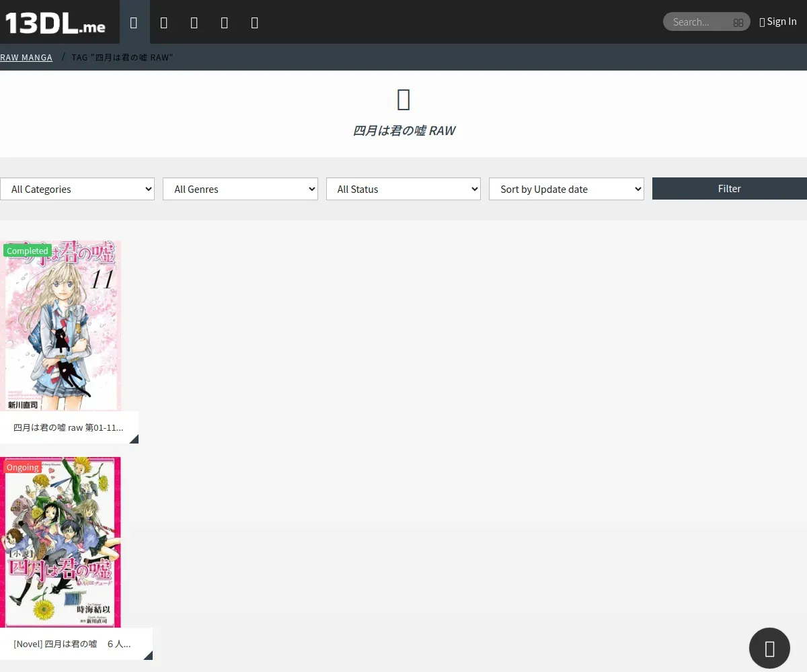Go to the RAW MANGA breadcrumb
Image resolution: width=807 pixels, height=672 pixels.
click(x=26, y=58)
